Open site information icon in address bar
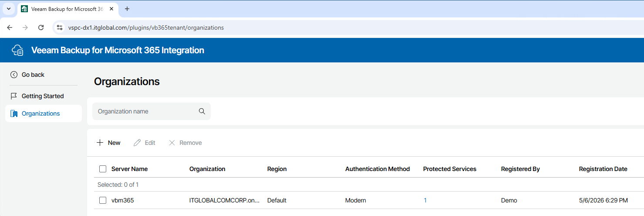Viewport: 644px width, 216px height. click(60, 27)
